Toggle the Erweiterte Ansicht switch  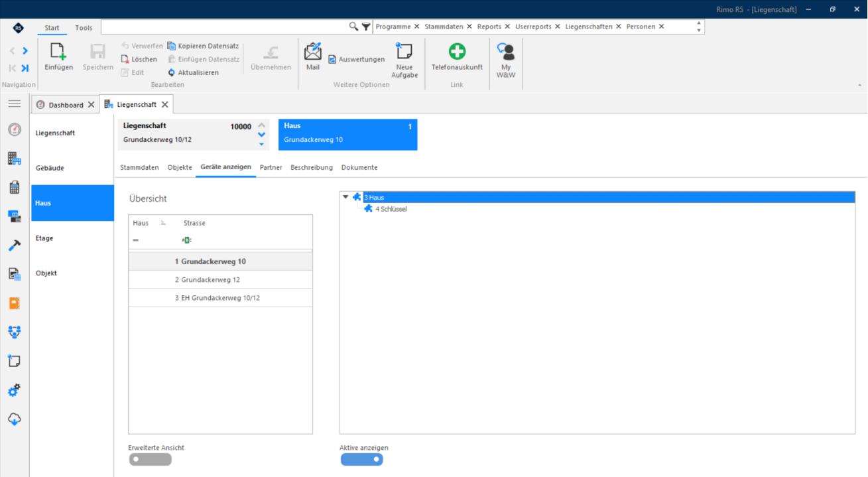click(150, 459)
